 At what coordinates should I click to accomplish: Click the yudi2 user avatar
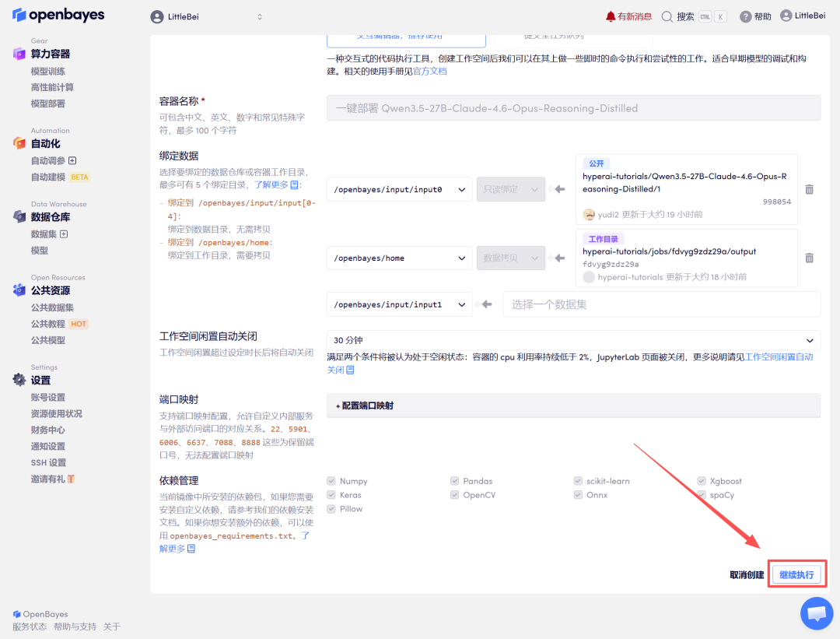[x=589, y=215]
